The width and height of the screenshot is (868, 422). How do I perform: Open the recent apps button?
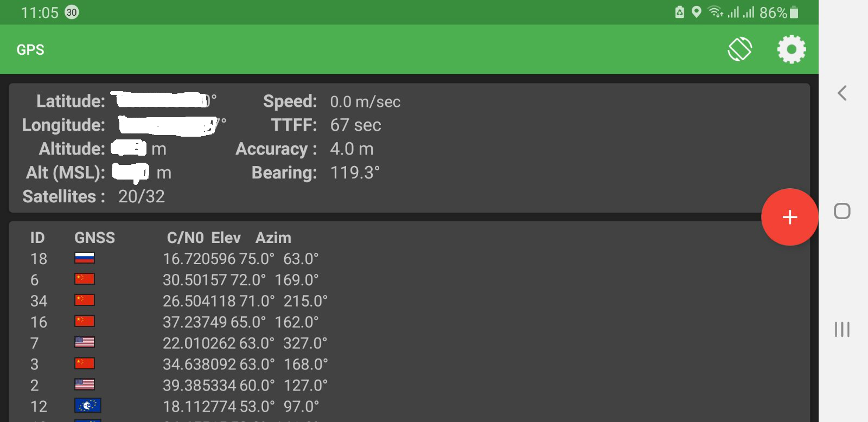842,329
